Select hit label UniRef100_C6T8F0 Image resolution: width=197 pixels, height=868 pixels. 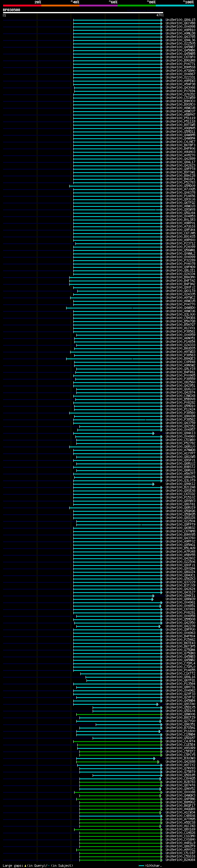[x=180, y=57]
